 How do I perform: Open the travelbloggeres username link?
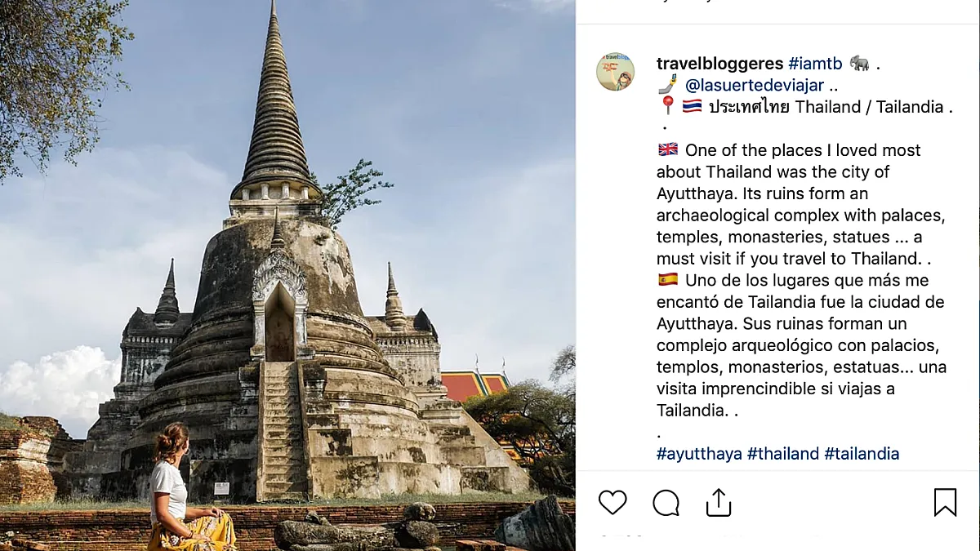pyautogui.click(x=719, y=64)
